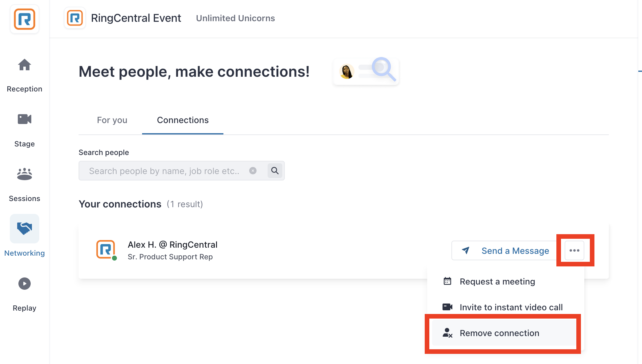Click the RingCentral Event header logo
Viewport: 642px width, 364px height.
coord(75,18)
